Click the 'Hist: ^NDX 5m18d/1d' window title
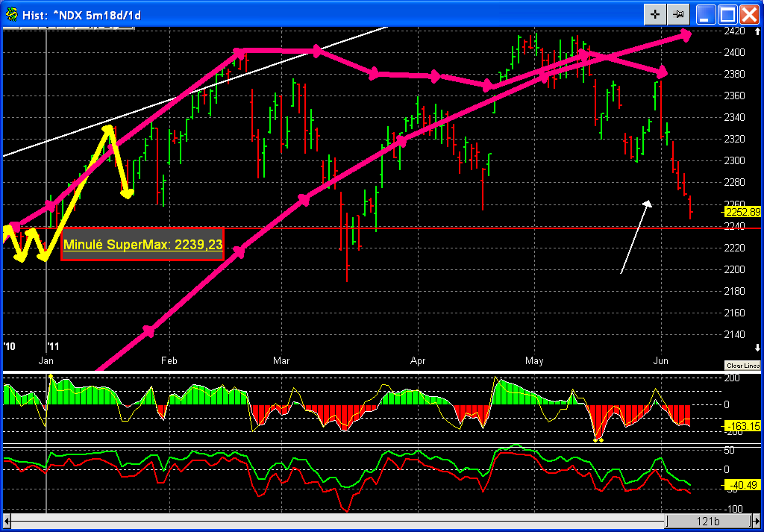 (x=82, y=15)
